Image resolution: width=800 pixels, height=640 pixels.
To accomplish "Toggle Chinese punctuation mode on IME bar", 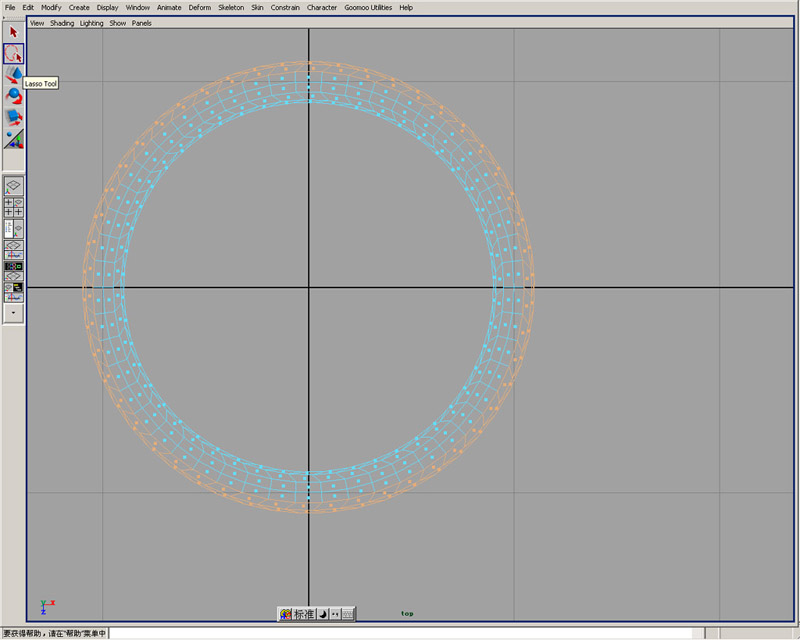I will (335, 614).
